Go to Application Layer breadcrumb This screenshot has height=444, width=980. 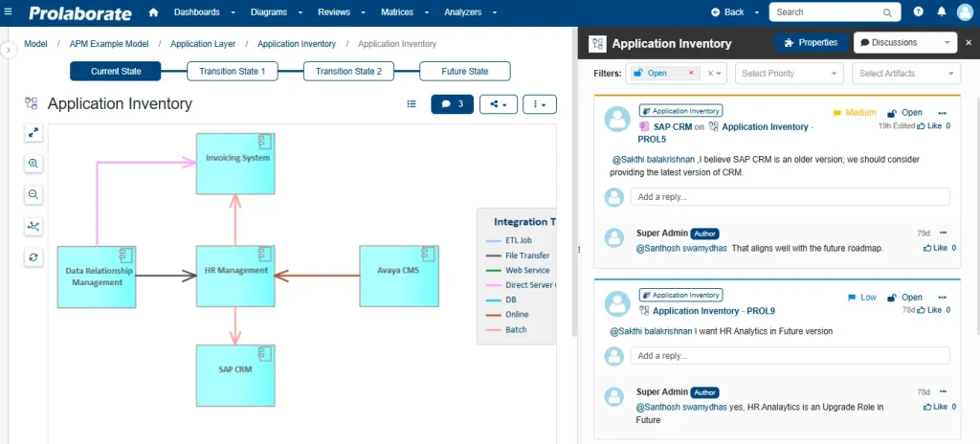203,44
